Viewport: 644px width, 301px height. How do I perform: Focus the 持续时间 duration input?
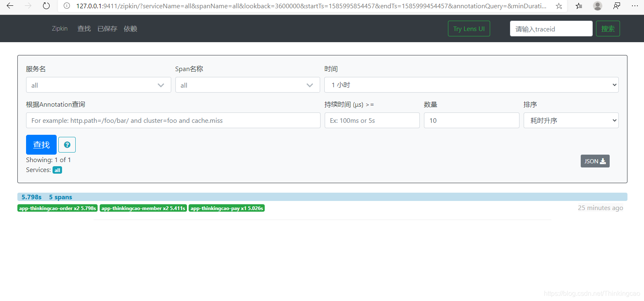pyautogui.click(x=372, y=120)
